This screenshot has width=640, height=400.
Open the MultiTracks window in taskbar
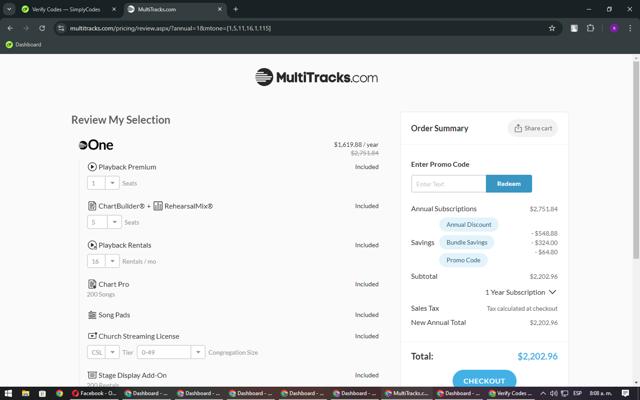(407, 393)
